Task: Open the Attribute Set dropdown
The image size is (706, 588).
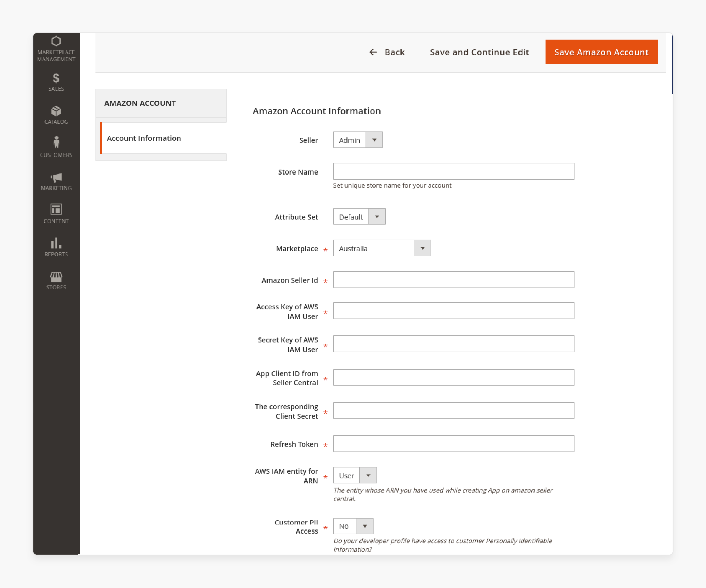Action: click(359, 217)
